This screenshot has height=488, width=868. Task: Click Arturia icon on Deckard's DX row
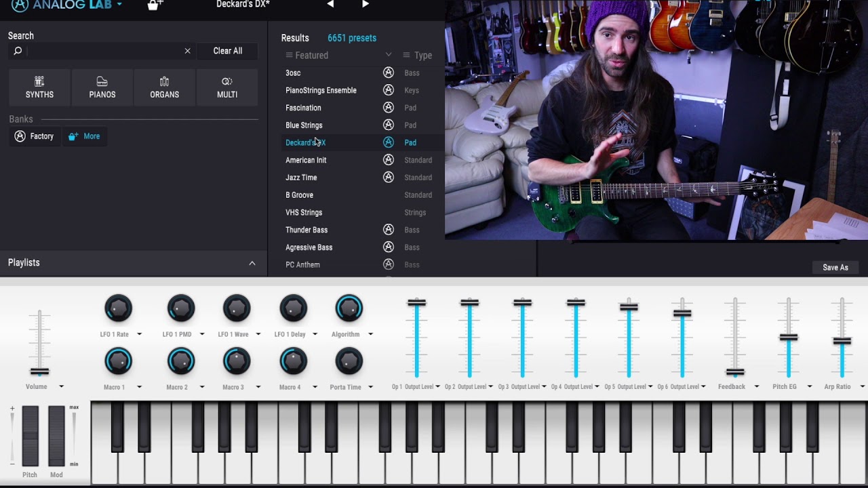tap(388, 142)
